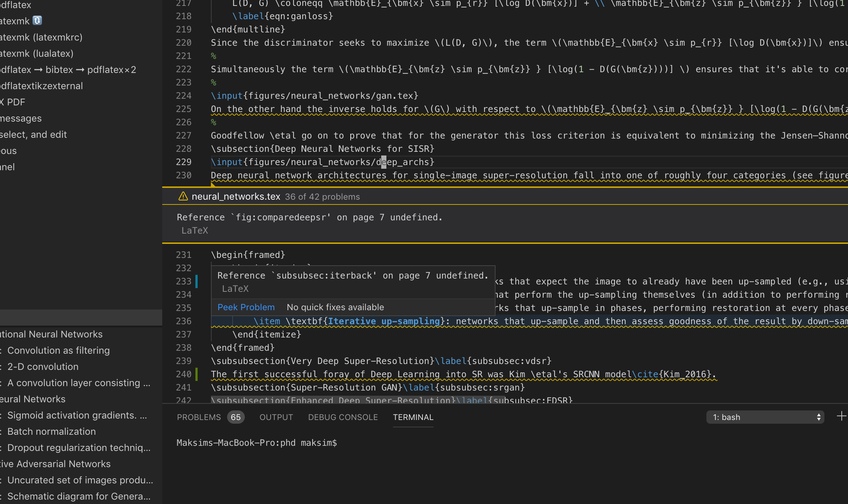Switch to the OUTPUT panel tab
The image size is (848, 504).
pyautogui.click(x=276, y=417)
